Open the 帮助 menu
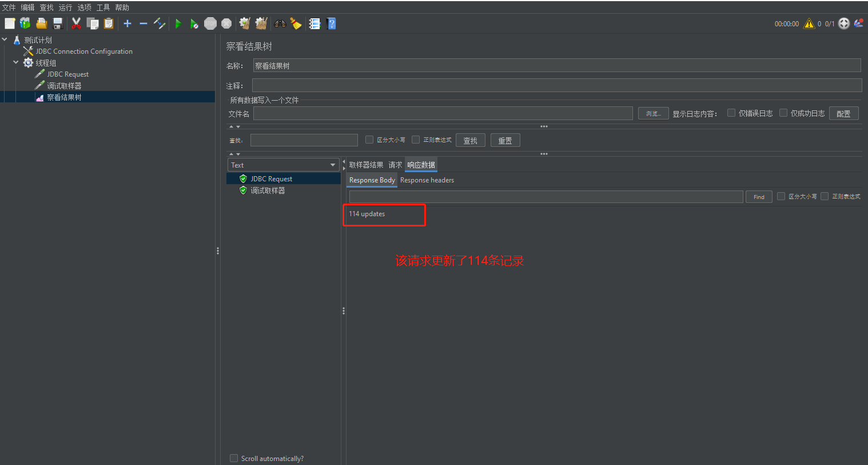Viewport: 868px width, 465px height. pos(122,7)
